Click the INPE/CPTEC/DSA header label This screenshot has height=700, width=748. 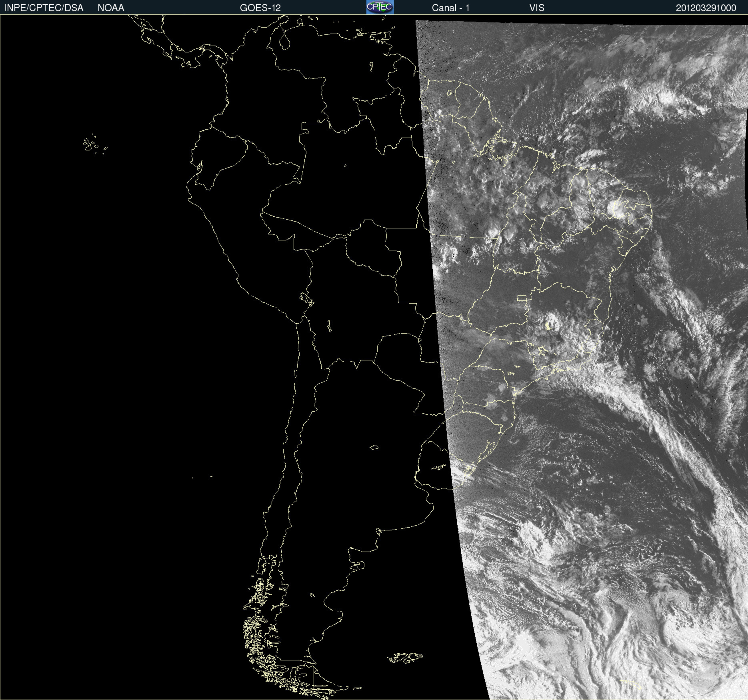coord(44,8)
